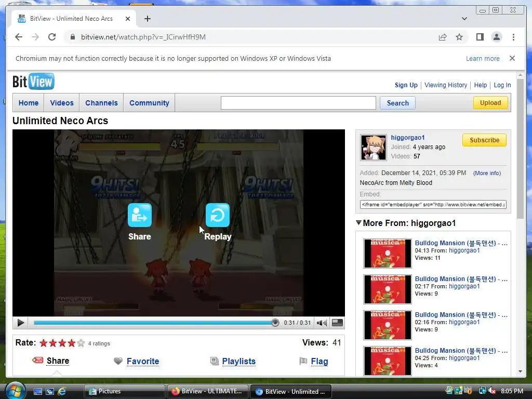Close the BitView - Unlimited Neco Arcs tab
The image size is (532, 399).
(x=128, y=19)
